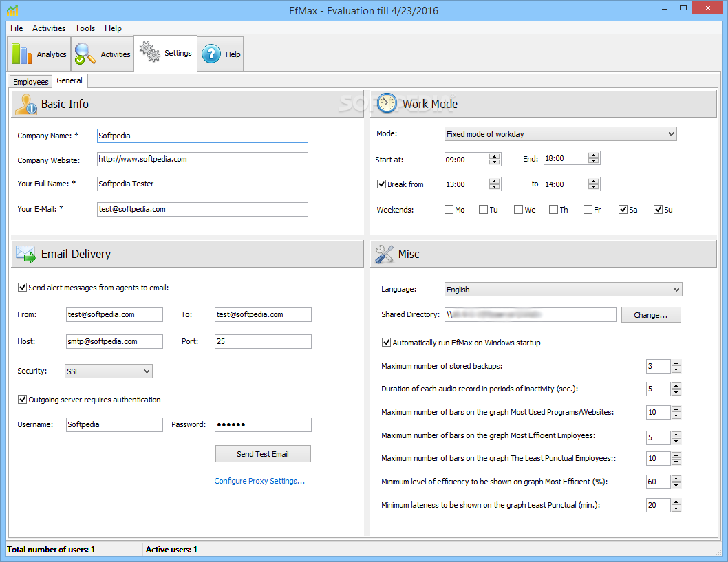Open the Help question mark icon
728x562 pixels.
click(211, 54)
